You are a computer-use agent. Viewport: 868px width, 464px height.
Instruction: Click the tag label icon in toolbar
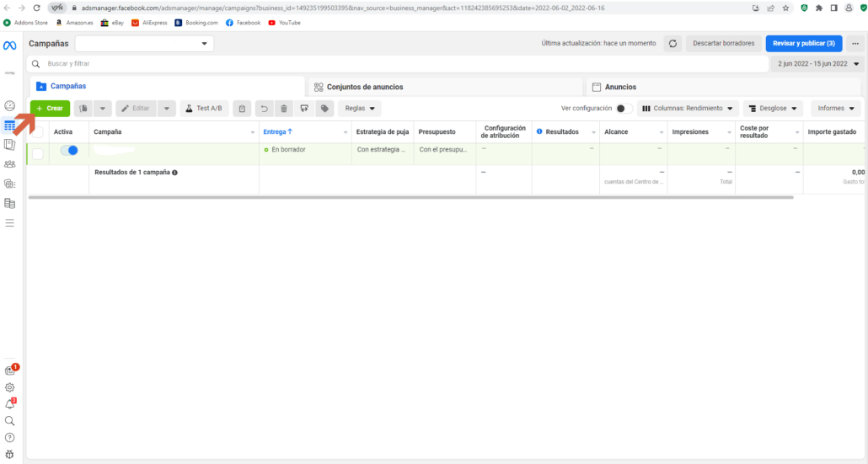pos(324,109)
